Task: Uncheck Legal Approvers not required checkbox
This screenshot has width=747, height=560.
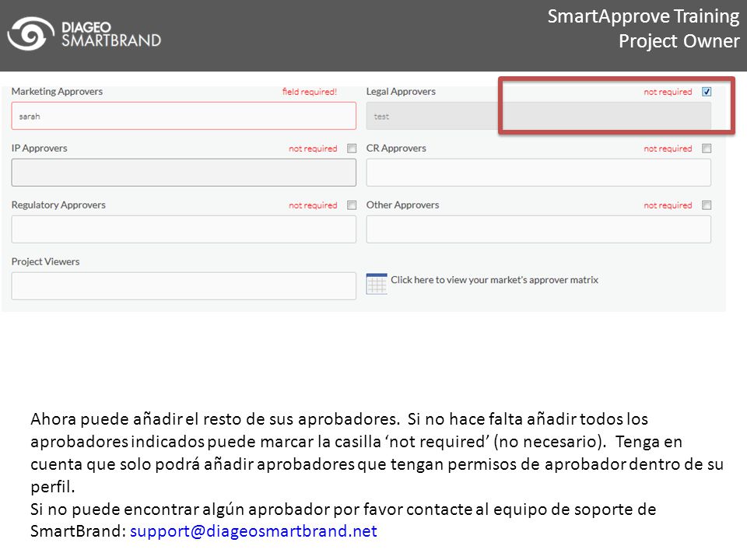Action: coord(707,92)
